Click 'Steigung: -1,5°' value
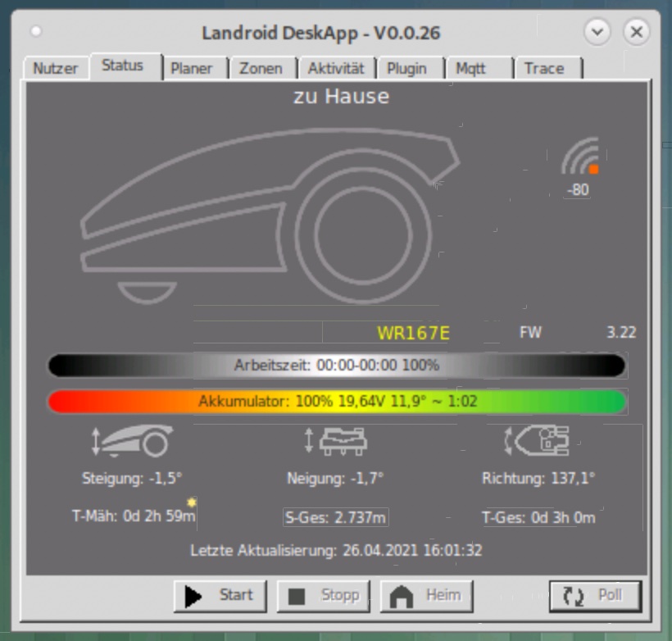This screenshot has width=672, height=641. pos(132,478)
